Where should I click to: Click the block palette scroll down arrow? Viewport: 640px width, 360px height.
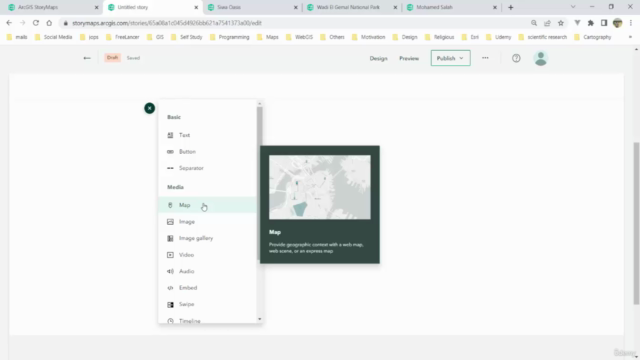coord(260,319)
